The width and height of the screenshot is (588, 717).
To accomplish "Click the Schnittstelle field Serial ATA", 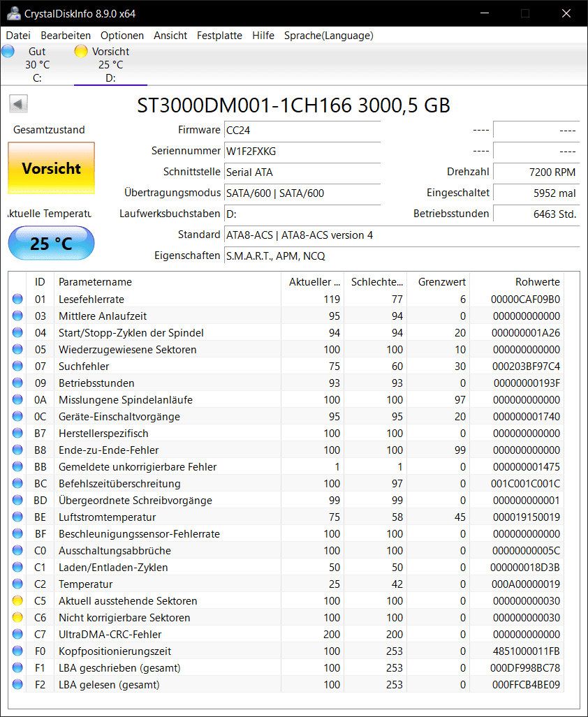I will pyautogui.click(x=302, y=172).
